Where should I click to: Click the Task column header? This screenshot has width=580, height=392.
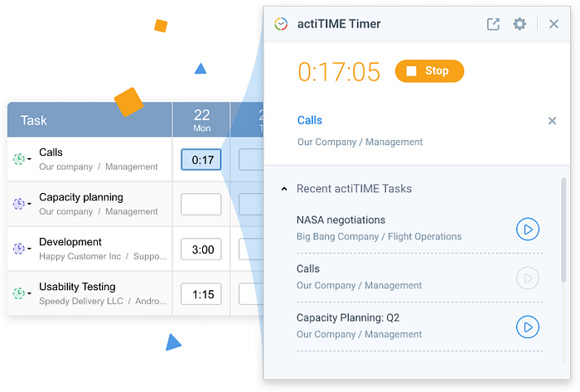click(x=89, y=120)
